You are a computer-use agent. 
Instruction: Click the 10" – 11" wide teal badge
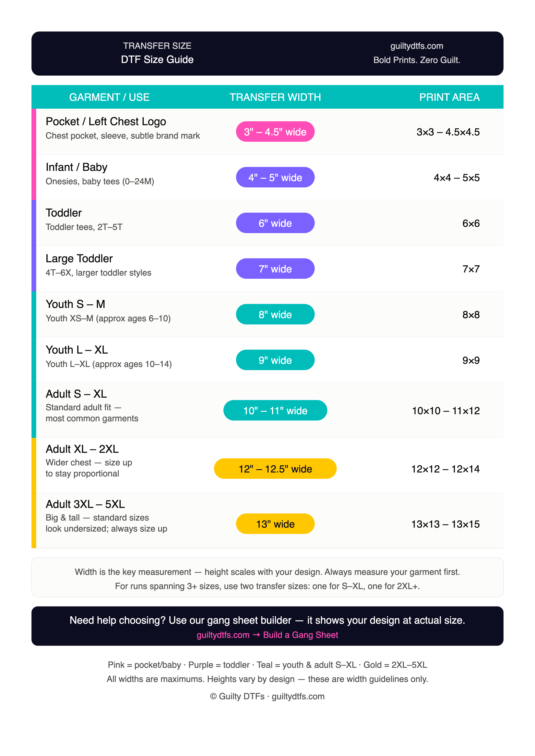275,410
